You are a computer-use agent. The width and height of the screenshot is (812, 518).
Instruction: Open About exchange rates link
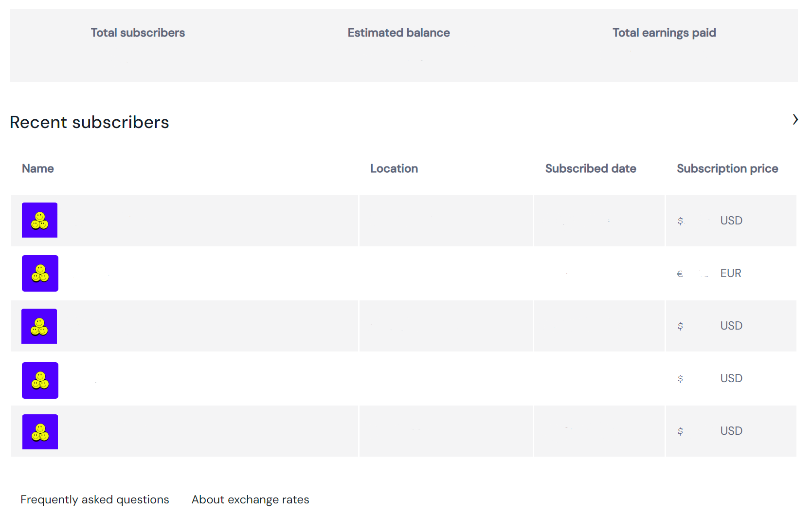(250, 499)
